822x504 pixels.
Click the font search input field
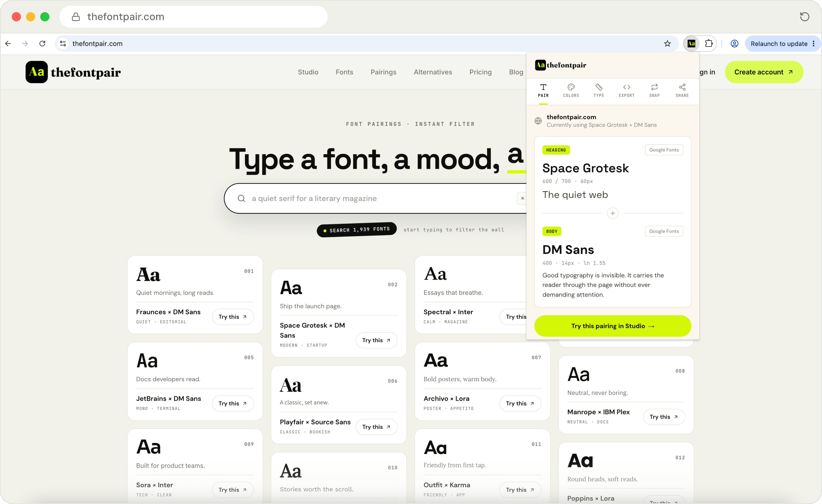pyautogui.click(x=375, y=199)
